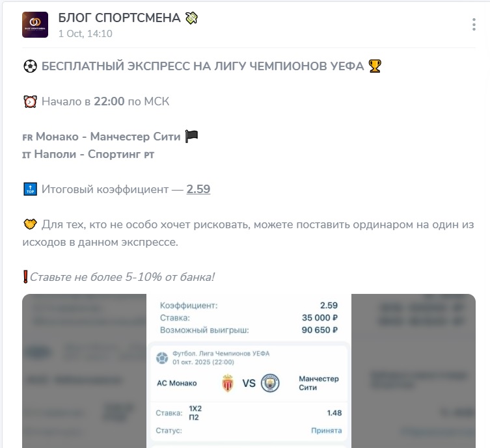Click the Manchester City club crest

click(270, 383)
